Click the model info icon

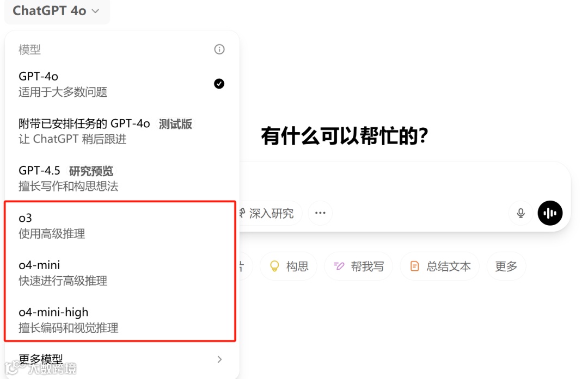[x=219, y=49]
